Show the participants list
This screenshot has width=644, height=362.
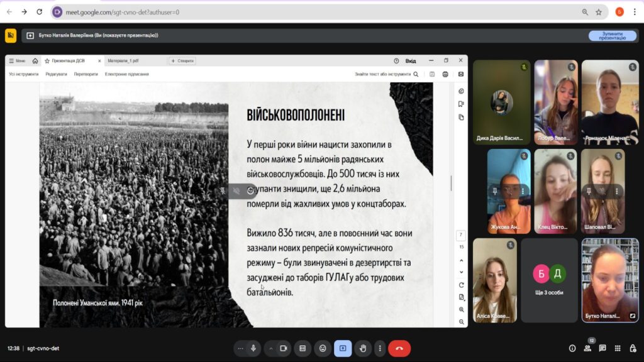pyautogui.click(x=587, y=348)
